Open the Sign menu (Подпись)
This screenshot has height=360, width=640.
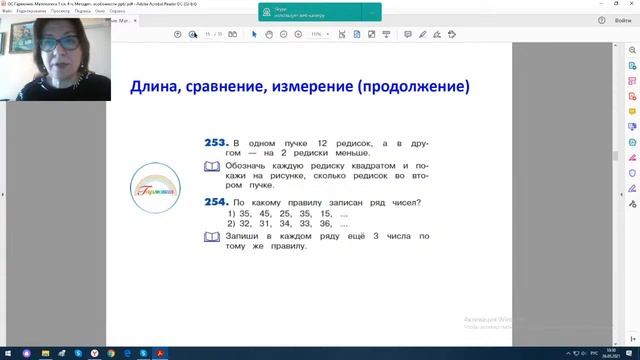pyautogui.click(x=82, y=11)
